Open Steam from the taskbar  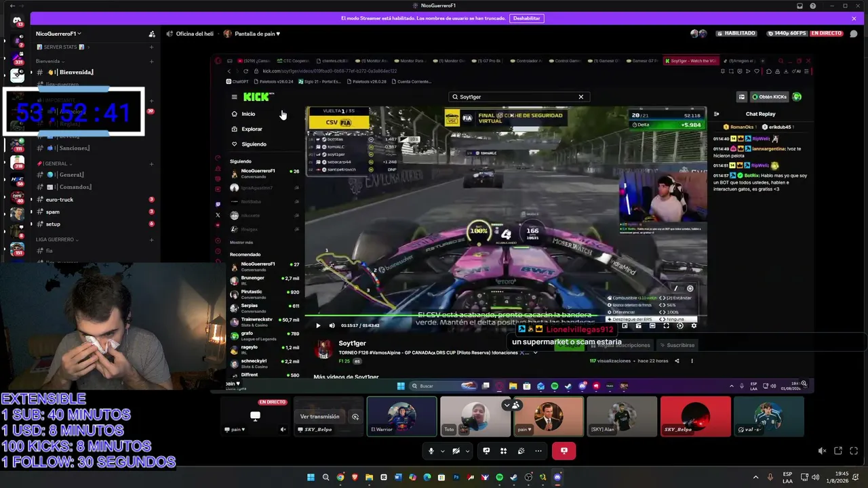514,477
